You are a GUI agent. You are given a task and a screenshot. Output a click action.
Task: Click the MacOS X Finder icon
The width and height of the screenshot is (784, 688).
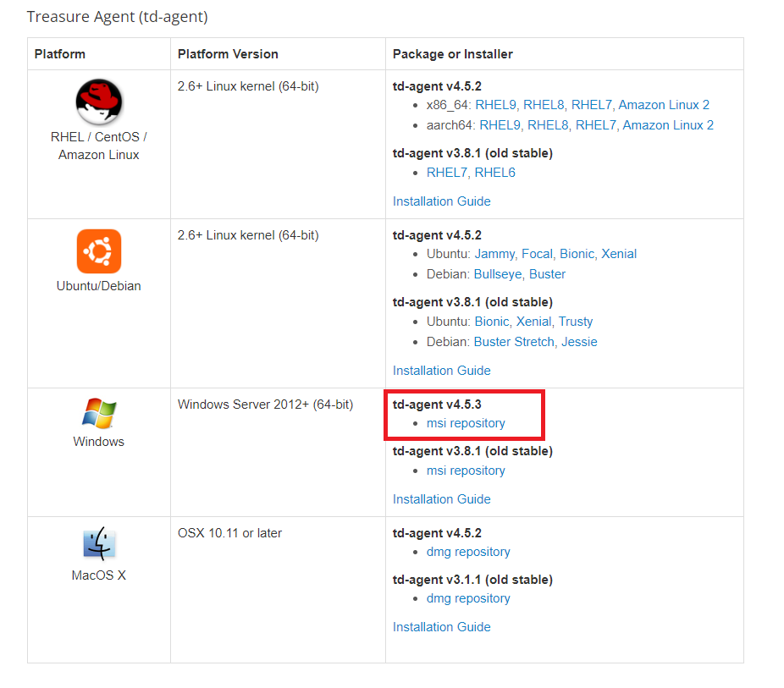click(99, 543)
